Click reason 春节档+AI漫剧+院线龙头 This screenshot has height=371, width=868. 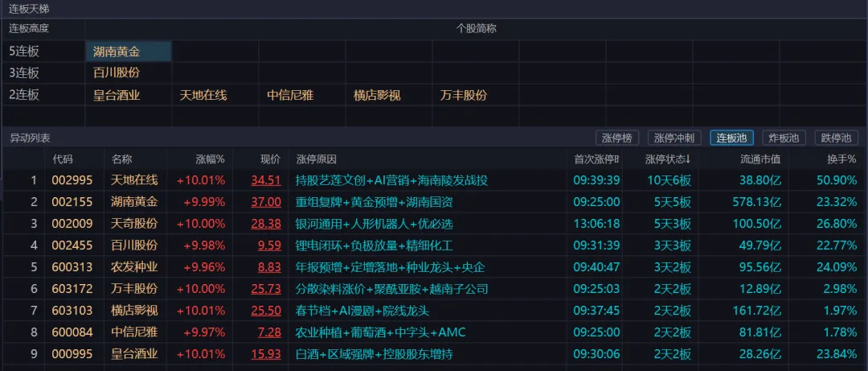(x=362, y=310)
